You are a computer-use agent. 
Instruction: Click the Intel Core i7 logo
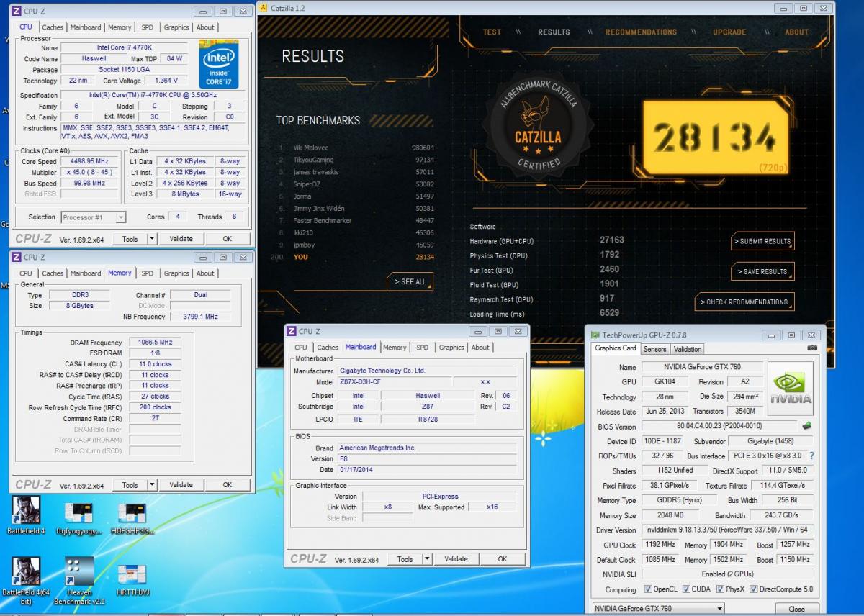pos(219,64)
